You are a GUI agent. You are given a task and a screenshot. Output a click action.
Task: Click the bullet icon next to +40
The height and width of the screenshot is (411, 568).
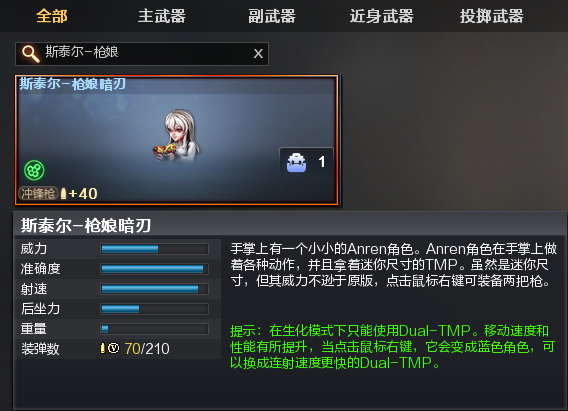tap(63, 193)
